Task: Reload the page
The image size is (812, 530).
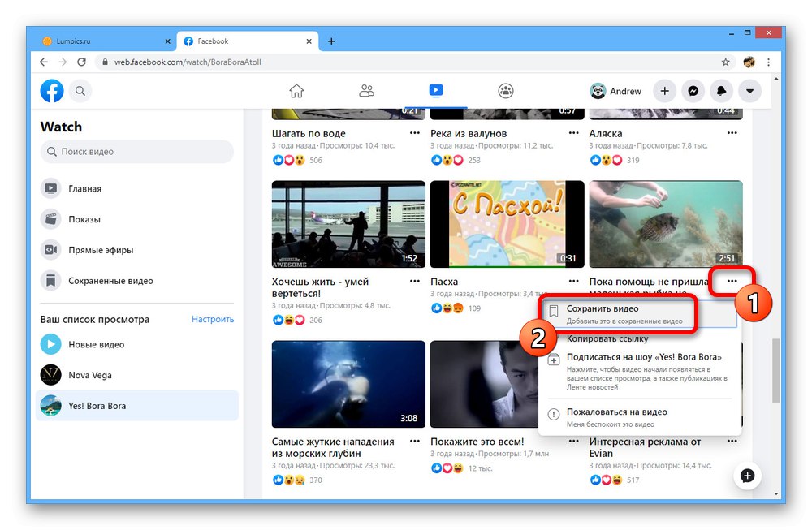Action: click(x=81, y=62)
